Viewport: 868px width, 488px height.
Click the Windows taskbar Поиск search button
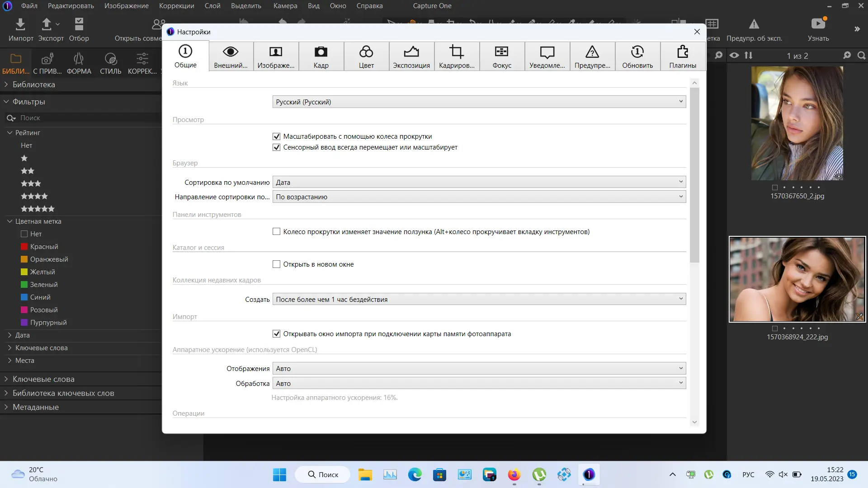pyautogui.click(x=323, y=474)
